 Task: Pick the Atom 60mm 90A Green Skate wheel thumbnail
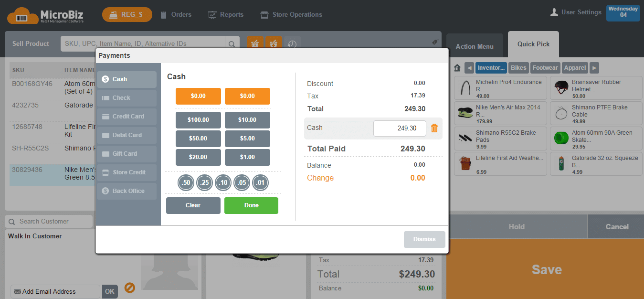tap(561, 139)
